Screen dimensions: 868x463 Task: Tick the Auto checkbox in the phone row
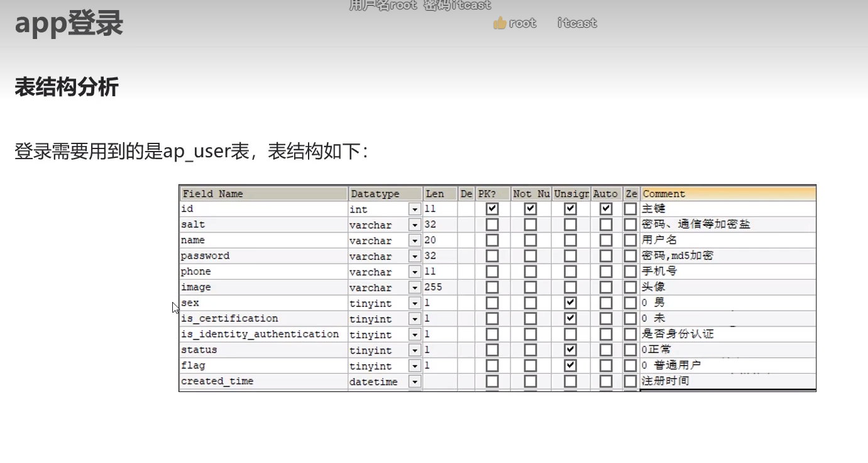point(606,272)
